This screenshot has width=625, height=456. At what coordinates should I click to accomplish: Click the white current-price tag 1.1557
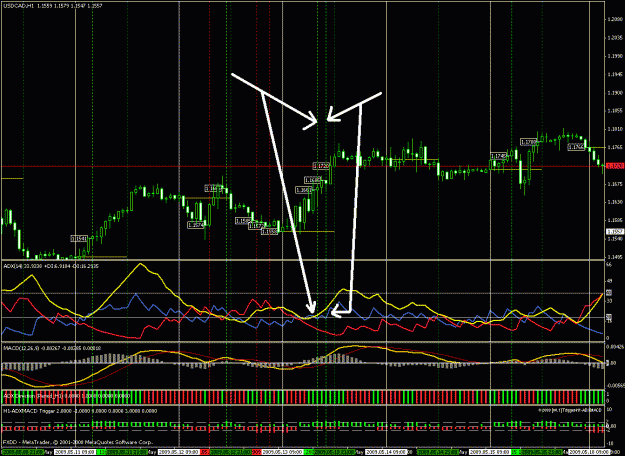tap(613, 232)
